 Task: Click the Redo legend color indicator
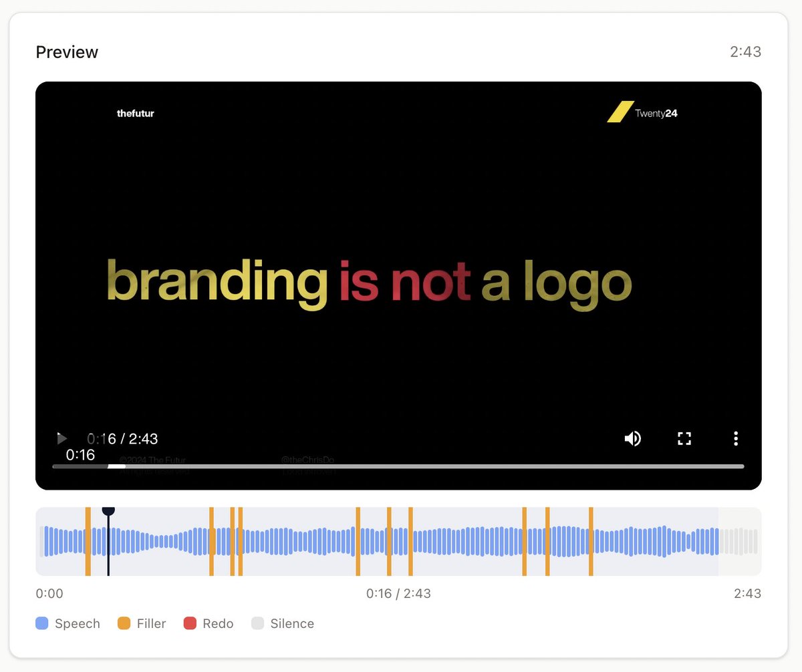190,623
